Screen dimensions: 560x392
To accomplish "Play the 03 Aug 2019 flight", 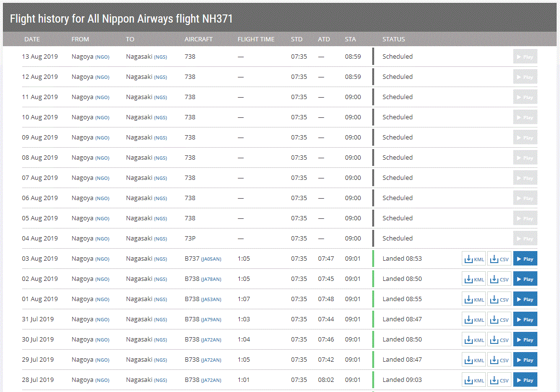I will tap(525, 259).
